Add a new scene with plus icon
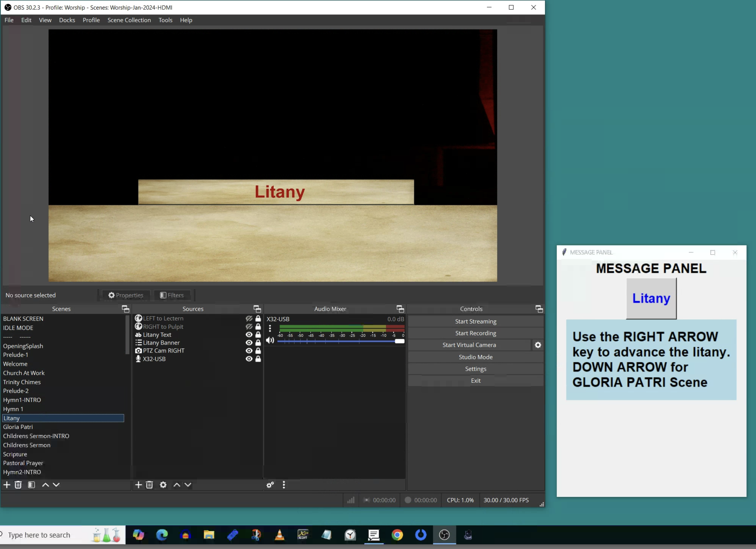Viewport: 756px width, 549px height. 7,485
